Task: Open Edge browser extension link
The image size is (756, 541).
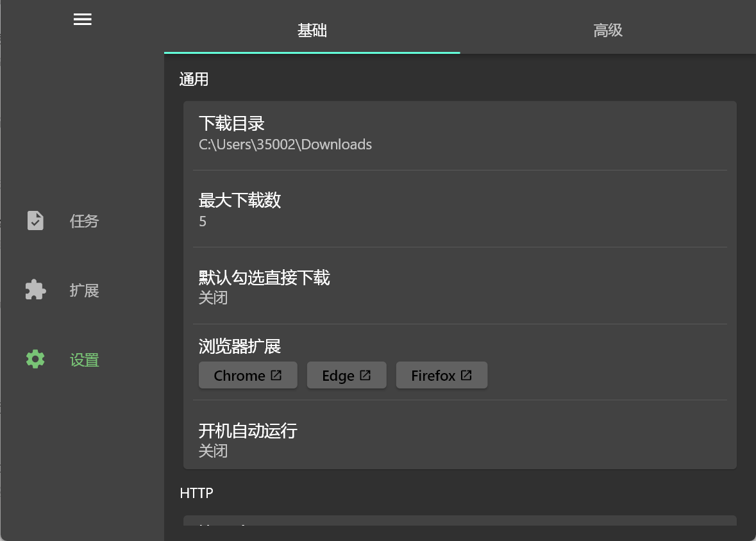Action: [347, 375]
